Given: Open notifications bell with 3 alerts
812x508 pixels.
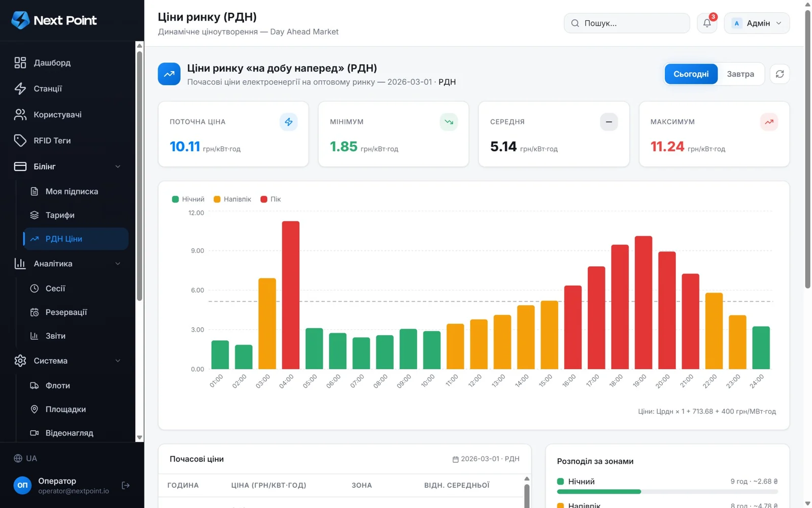Looking at the screenshot, I should point(707,23).
